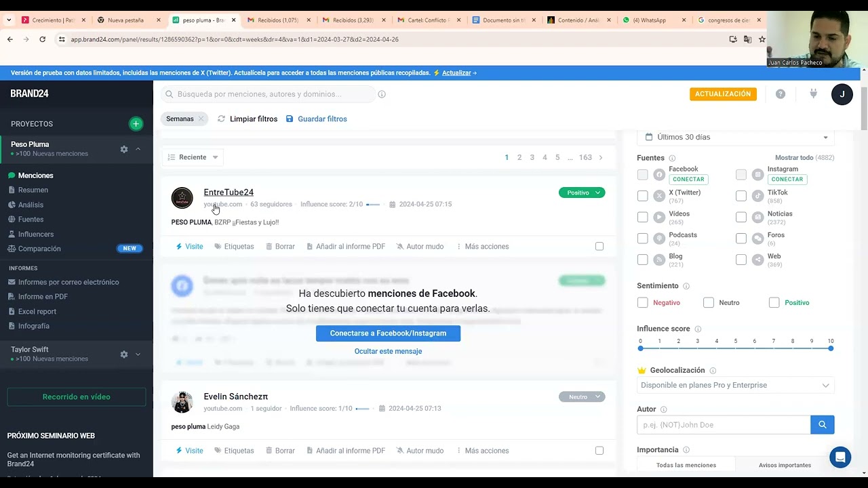Check the Neutro sentiment checkbox
This screenshot has height=488, width=868.
coord(709,302)
